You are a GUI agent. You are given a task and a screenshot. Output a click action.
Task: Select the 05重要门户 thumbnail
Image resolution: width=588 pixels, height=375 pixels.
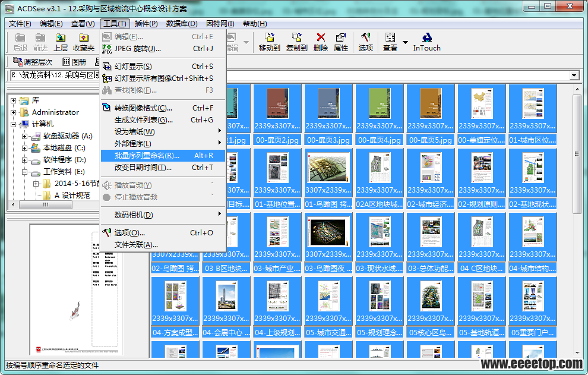(x=533, y=307)
